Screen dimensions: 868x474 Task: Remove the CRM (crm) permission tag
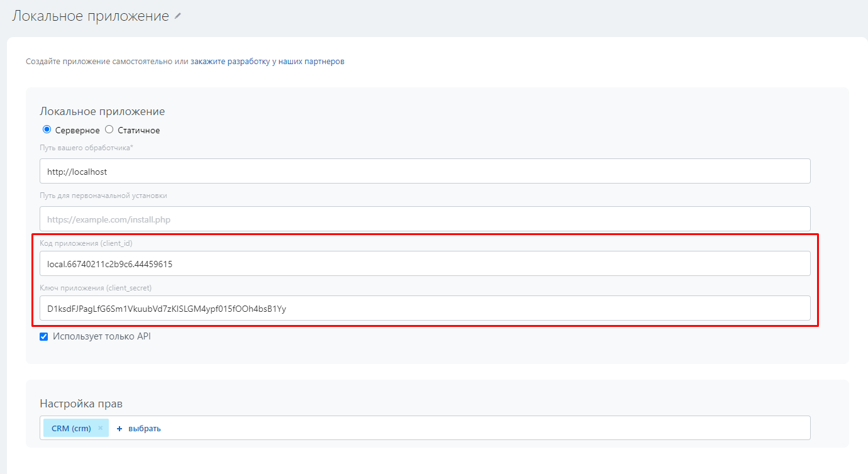click(x=100, y=428)
